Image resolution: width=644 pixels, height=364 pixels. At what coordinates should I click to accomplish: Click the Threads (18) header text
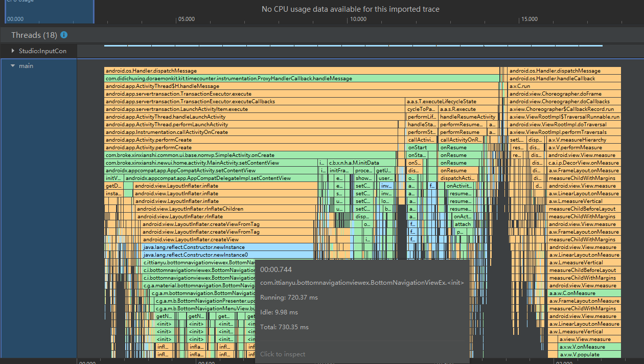click(34, 35)
